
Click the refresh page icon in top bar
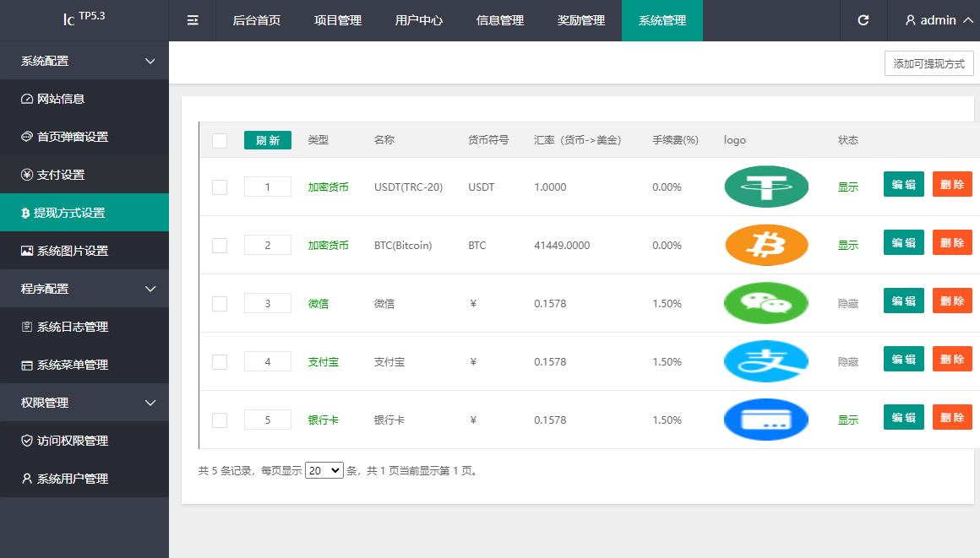(863, 20)
